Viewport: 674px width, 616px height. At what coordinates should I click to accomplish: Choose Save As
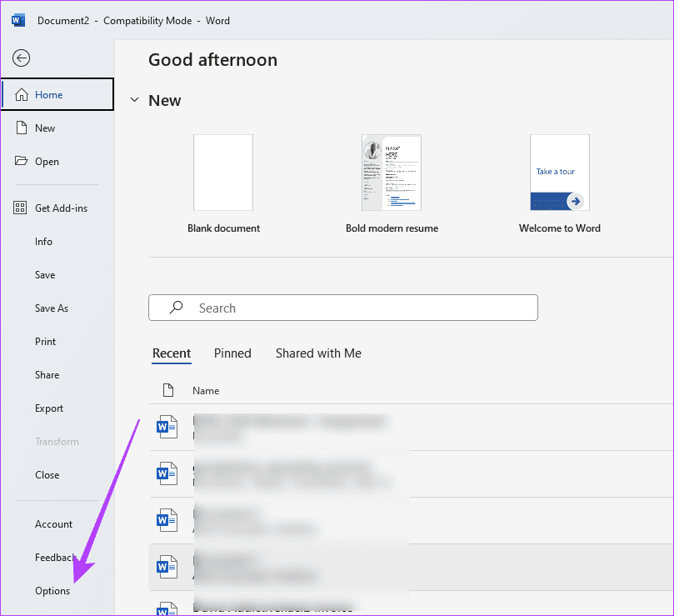click(57, 308)
